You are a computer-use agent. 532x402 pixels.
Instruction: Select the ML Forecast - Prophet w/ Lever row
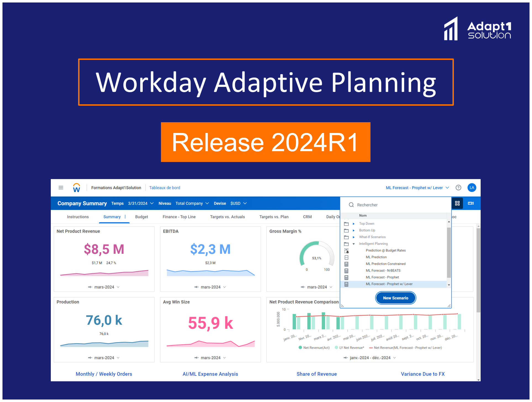394,284
